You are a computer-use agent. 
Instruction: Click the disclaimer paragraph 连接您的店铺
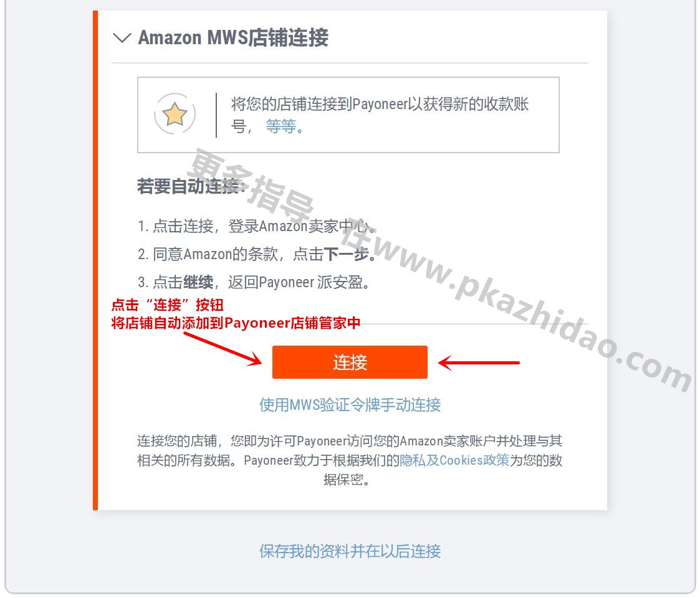coord(350,460)
